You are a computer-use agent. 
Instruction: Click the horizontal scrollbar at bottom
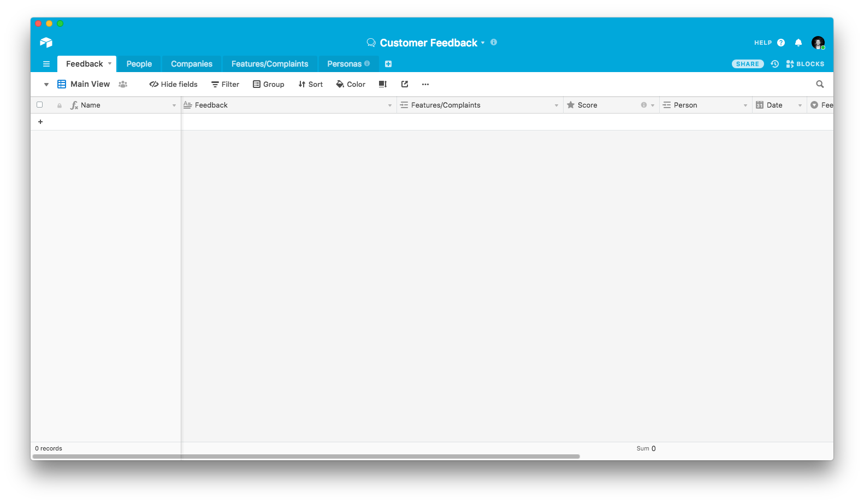click(x=306, y=456)
